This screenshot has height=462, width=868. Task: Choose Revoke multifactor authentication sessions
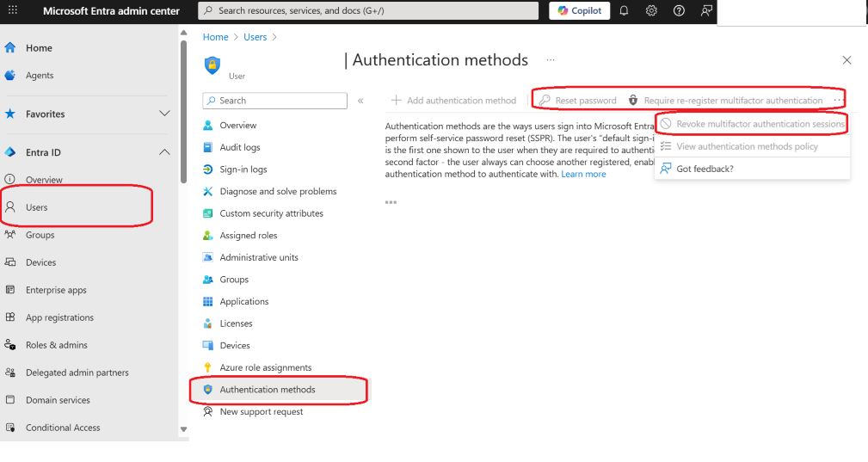pos(752,124)
